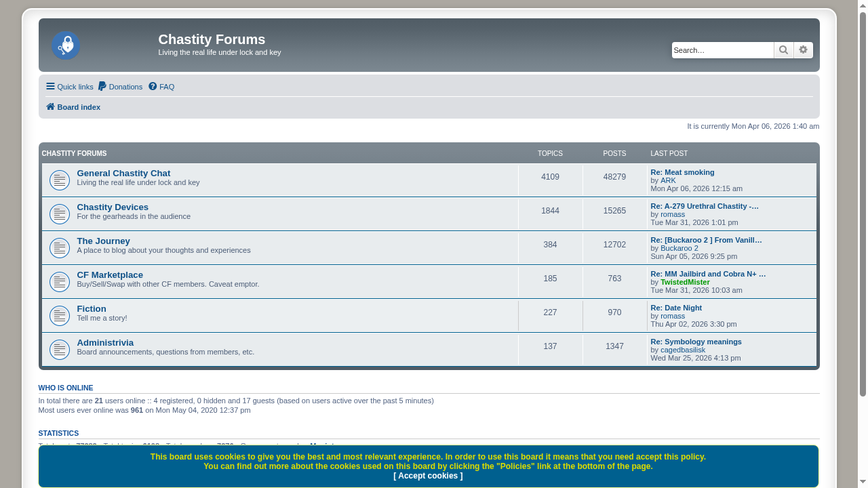Viewport: 868px width, 488px height.
Task: Open last post "Re: Meat smoking"
Action: (x=682, y=172)
